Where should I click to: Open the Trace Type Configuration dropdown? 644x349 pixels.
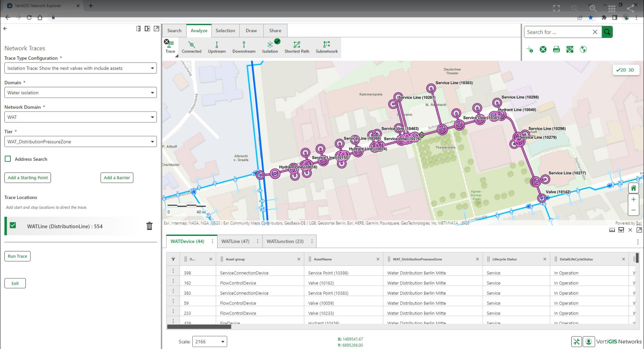pos(80,68)
